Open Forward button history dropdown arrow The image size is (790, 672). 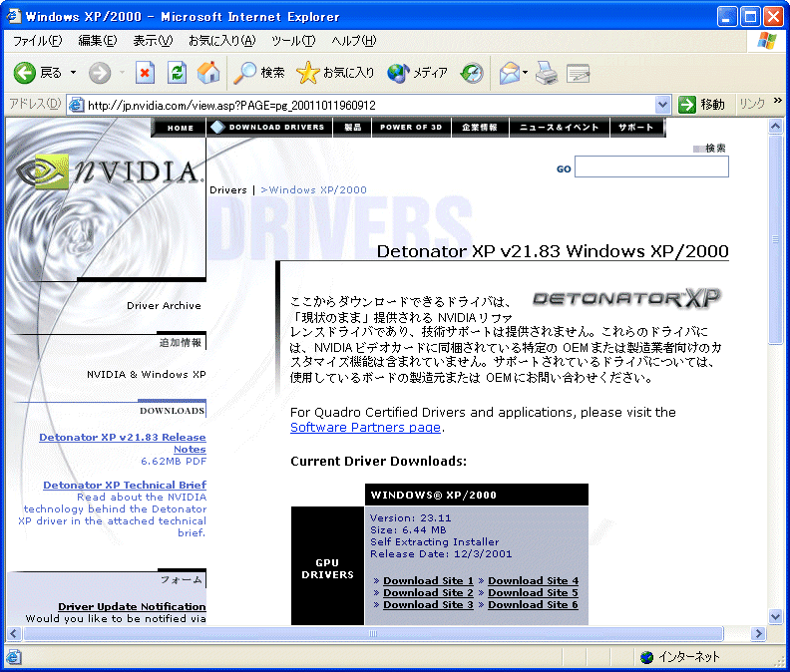point(122,73)
